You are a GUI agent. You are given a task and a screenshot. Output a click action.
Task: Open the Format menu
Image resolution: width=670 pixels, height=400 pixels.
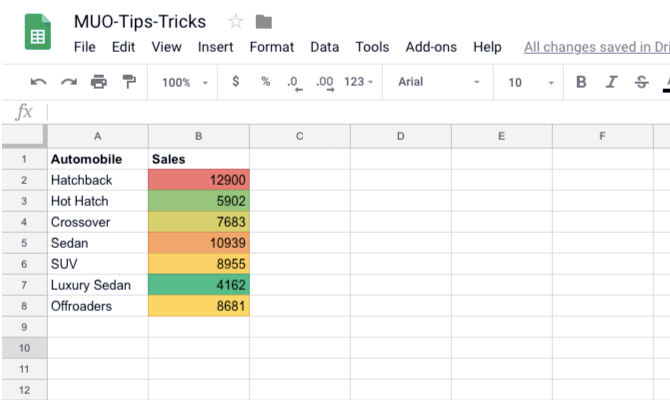tap(272, 47)
